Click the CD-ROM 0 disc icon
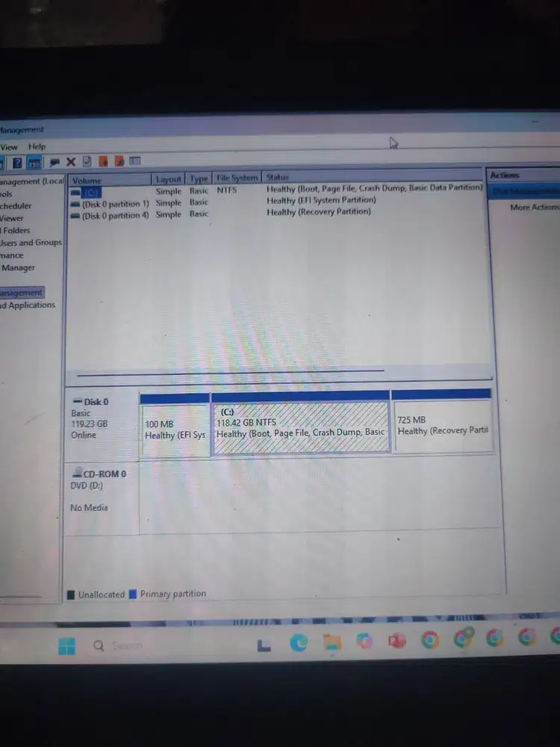The width and height of the screenshot is (560, 747). point(77,472)
